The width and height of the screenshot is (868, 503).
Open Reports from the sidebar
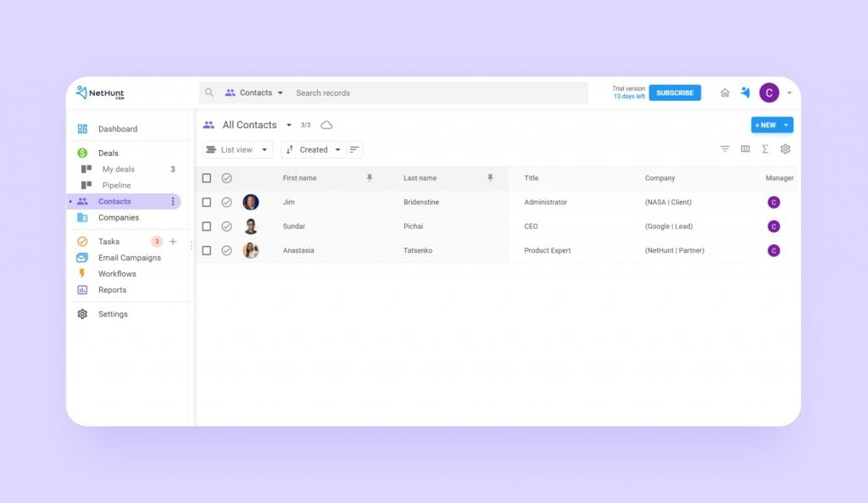pos(111,289)
